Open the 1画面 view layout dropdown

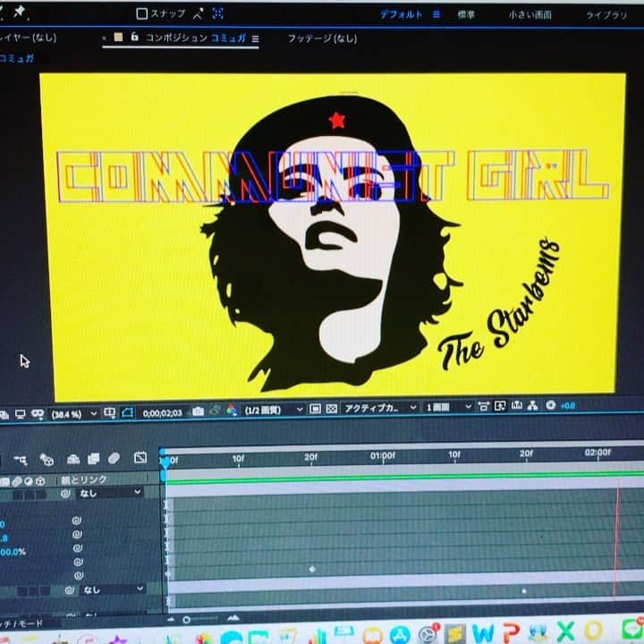coord(448,407)
